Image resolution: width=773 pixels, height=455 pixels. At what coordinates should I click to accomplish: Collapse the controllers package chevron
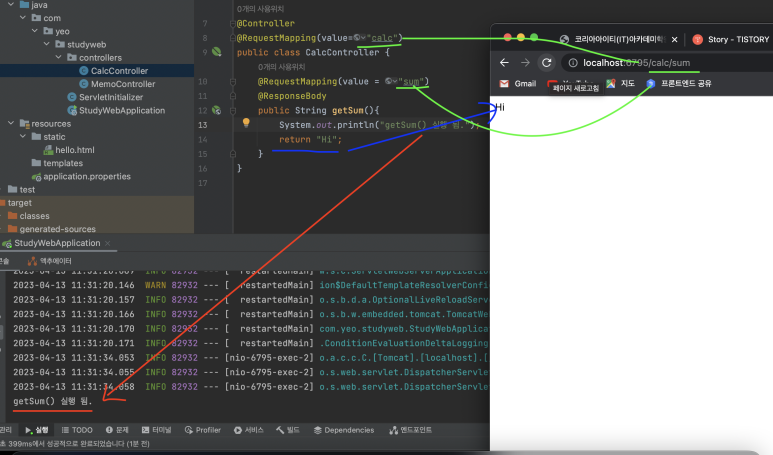coord(58,58)
